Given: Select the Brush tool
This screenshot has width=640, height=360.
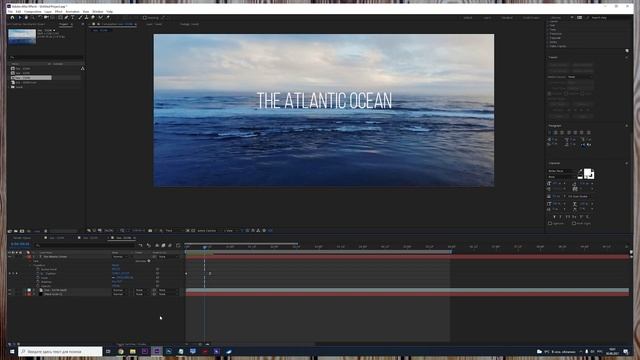Looking at the screenshot, I should (x=80, y=18).
